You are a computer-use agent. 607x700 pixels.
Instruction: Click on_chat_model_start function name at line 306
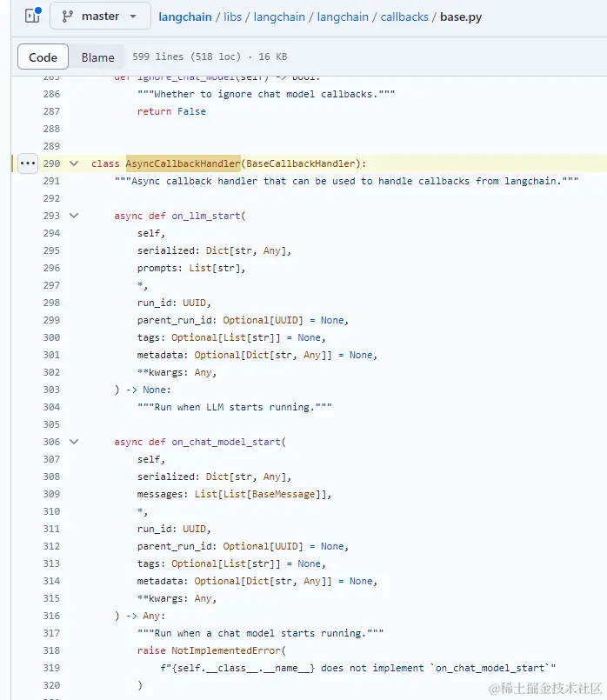(226, 442)
